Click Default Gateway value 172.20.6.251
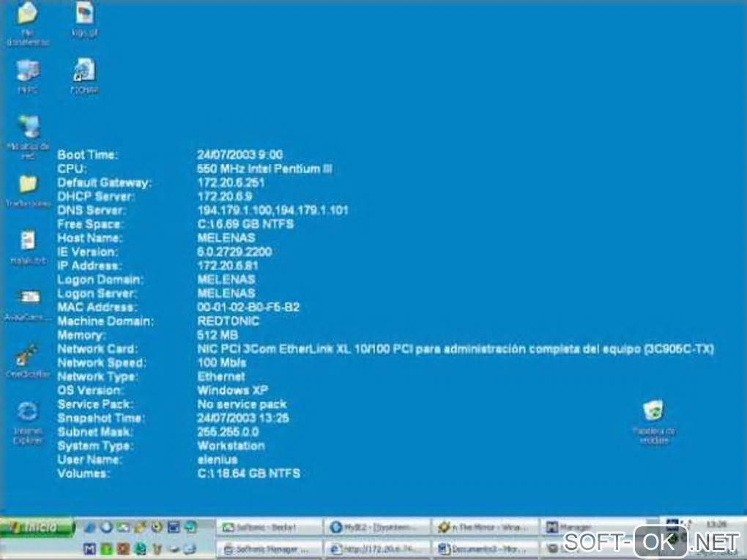The height and width of the screenshot is (560, 747). point(231,182)
